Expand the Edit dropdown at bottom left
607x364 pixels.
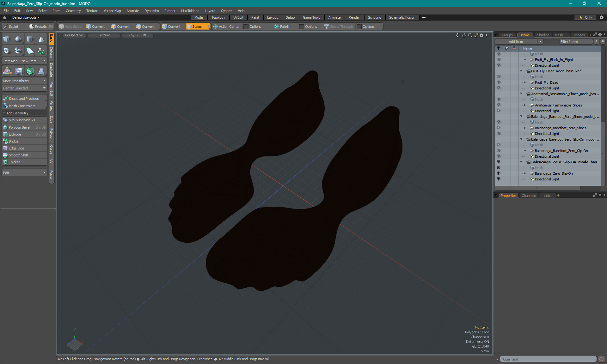click(24, 173)
